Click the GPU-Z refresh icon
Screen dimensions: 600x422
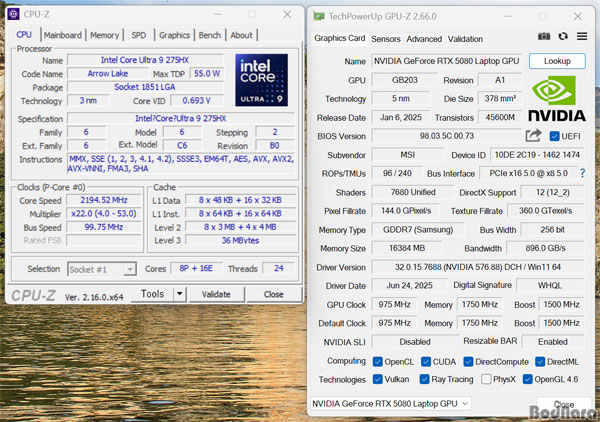[x=563, y=36]
